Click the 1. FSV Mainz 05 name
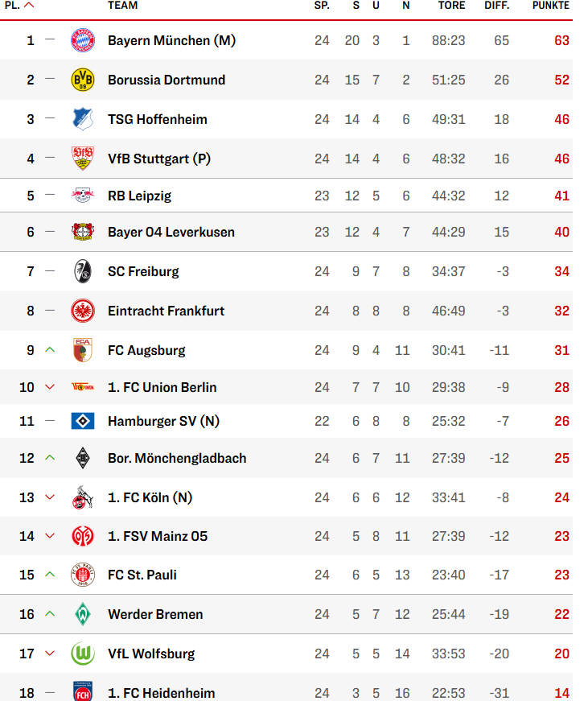588x701 pixels. [x=158, y=536]
